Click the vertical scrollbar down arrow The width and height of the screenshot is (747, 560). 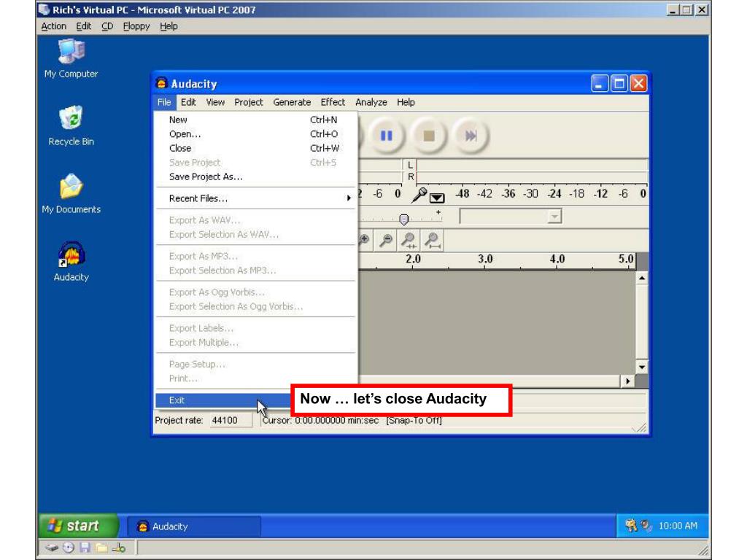[x=642, y=367]
